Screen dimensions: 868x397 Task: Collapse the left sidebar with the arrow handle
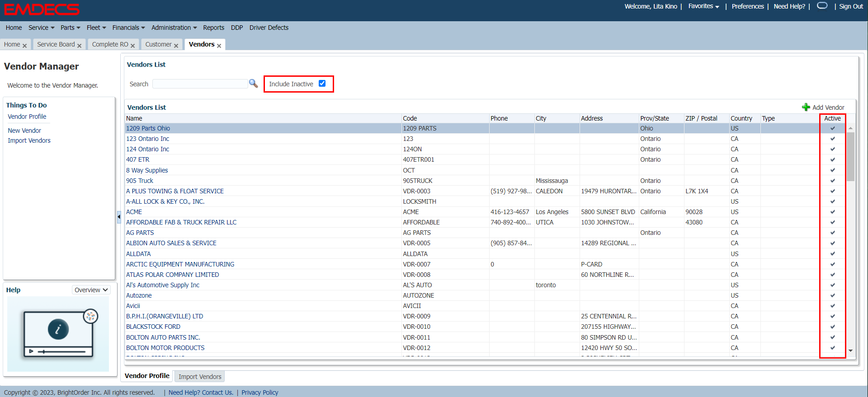click(x=119, y=217)
